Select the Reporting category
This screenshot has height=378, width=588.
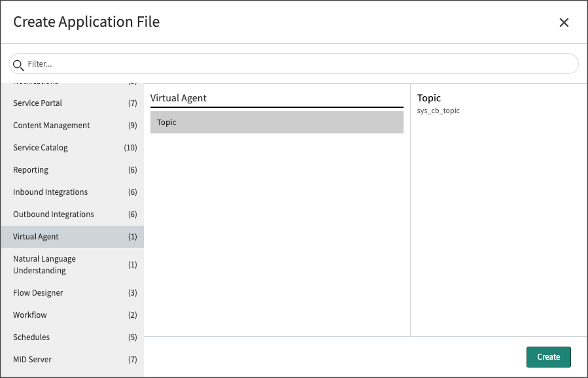pos(72,170)
